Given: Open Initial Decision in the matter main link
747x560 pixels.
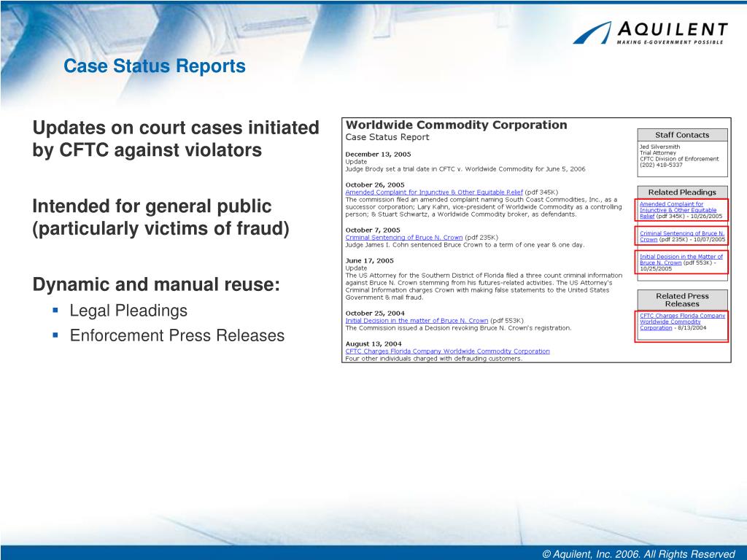Looking at the screenshot, I should pos(417,321).
